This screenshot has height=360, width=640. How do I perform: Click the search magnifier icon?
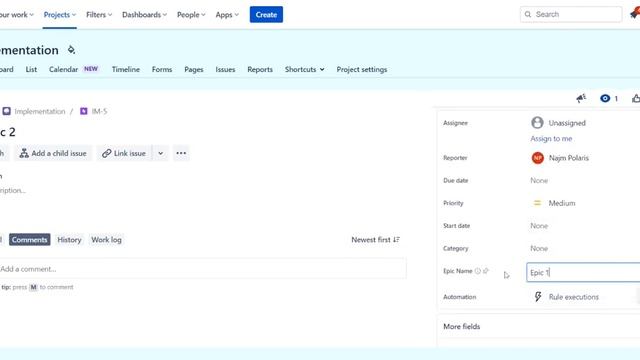[x=528, y=14]
